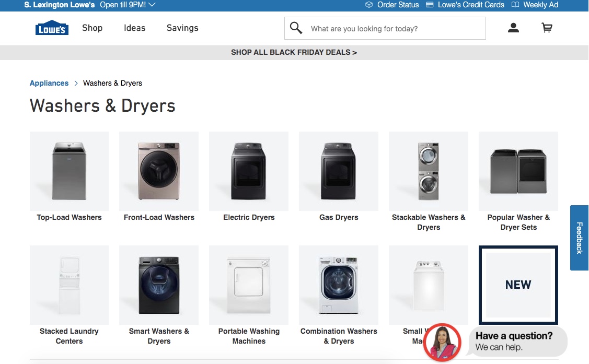589x364 pixels.
Task: Open the NEW highlighted category tile
Action: [517, 285]
